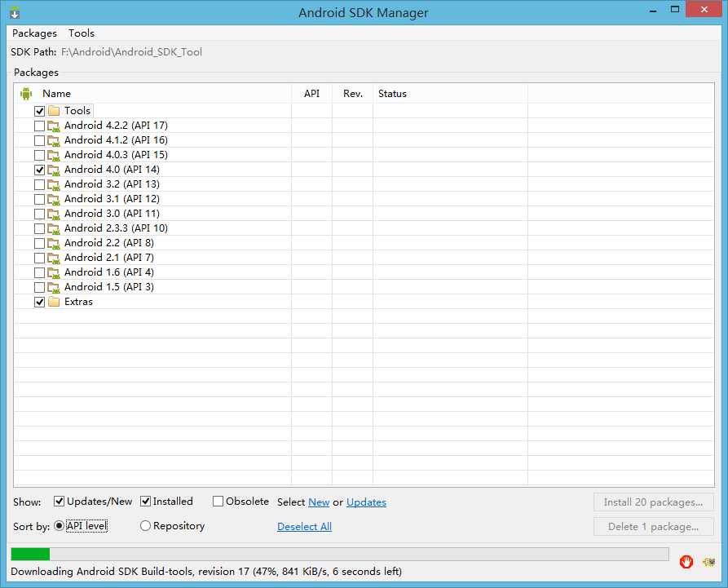Click the Android 4.2.2 (API 17) platform icon
Viewport: 728px width, 588px height.
pyautogui.click(x=54, y=126)
